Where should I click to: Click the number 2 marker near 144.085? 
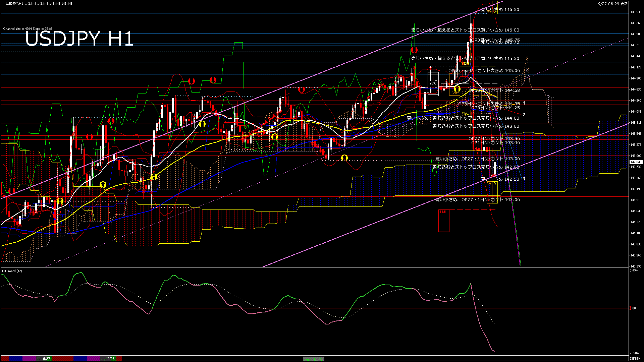(524, 115)
